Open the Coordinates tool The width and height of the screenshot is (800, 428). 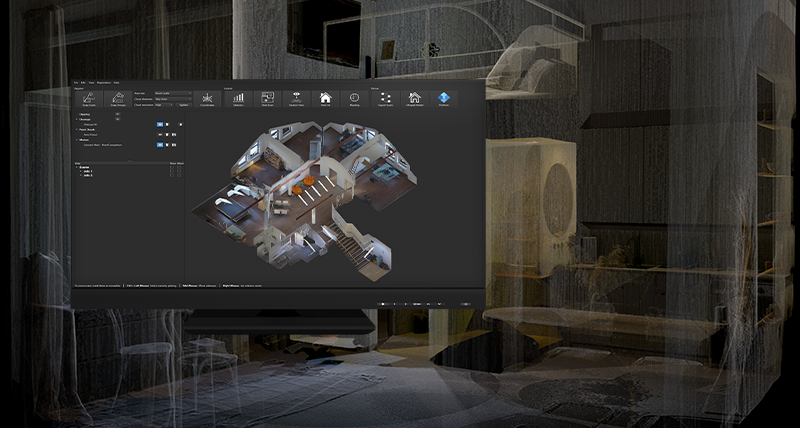tap(207, 98)
